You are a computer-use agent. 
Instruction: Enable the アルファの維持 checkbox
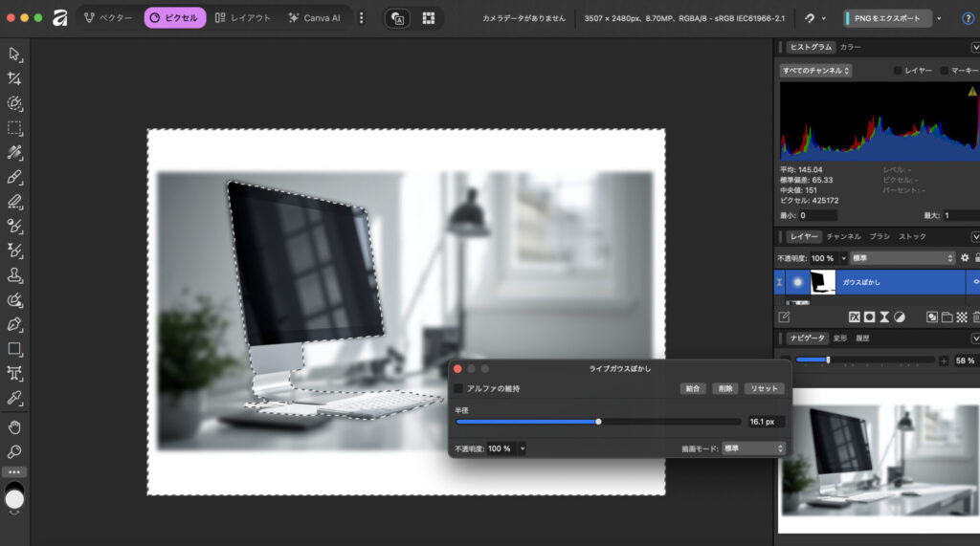(458, 388)
